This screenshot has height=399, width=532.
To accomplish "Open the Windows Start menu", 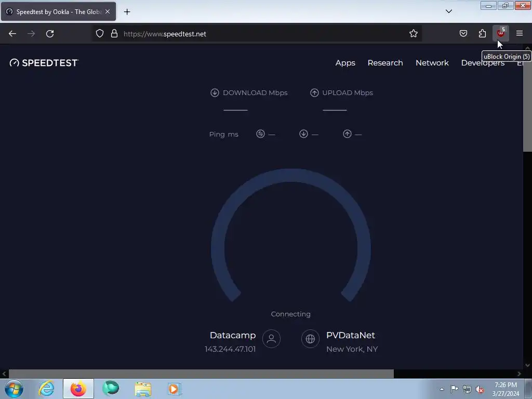I will click(x=14, y=389).
